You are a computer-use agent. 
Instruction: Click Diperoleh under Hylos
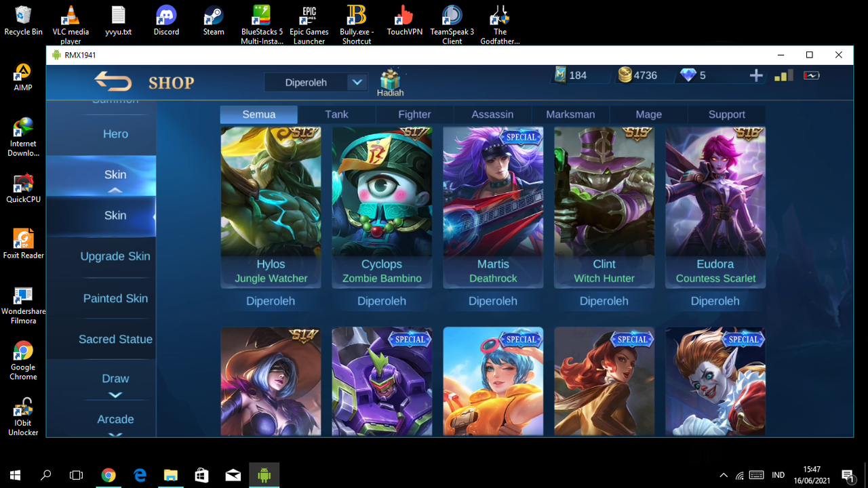pos(271,301)
